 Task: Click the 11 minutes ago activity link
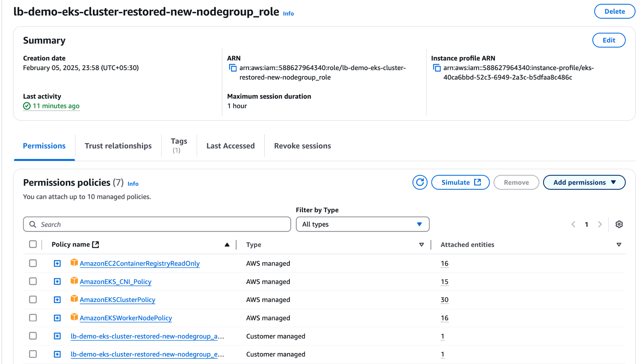56,106
